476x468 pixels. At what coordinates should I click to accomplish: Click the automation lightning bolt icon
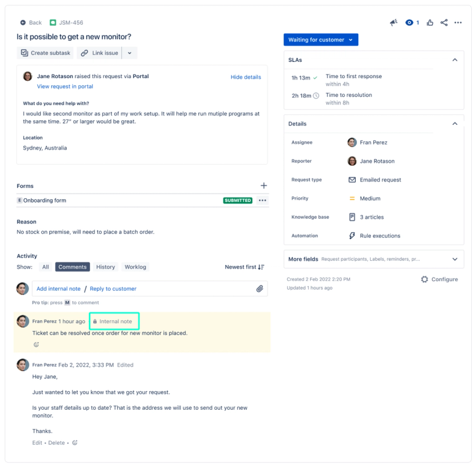coord(352,236)
